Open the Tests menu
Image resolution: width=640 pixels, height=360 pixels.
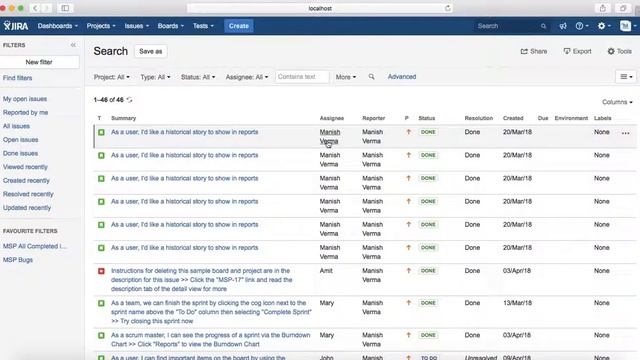pyautogui.click(x=203, y=26)
